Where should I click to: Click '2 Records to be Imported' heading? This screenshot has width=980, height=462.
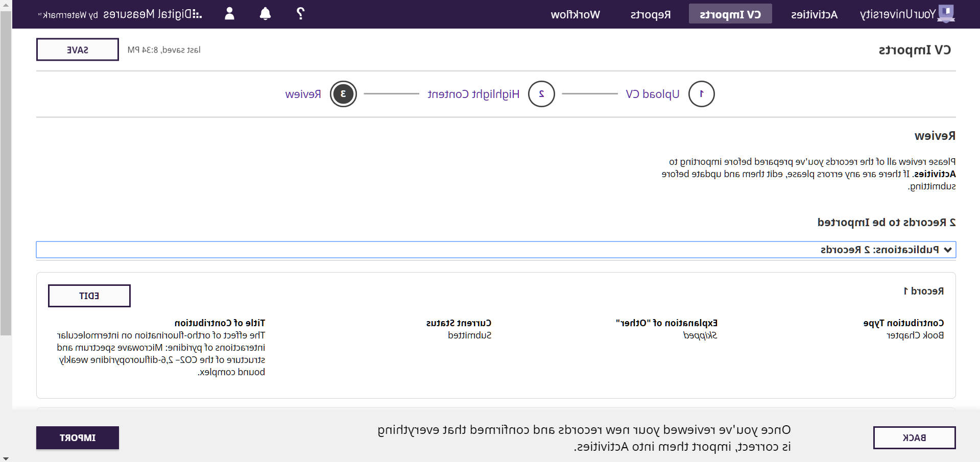point(887,223)
